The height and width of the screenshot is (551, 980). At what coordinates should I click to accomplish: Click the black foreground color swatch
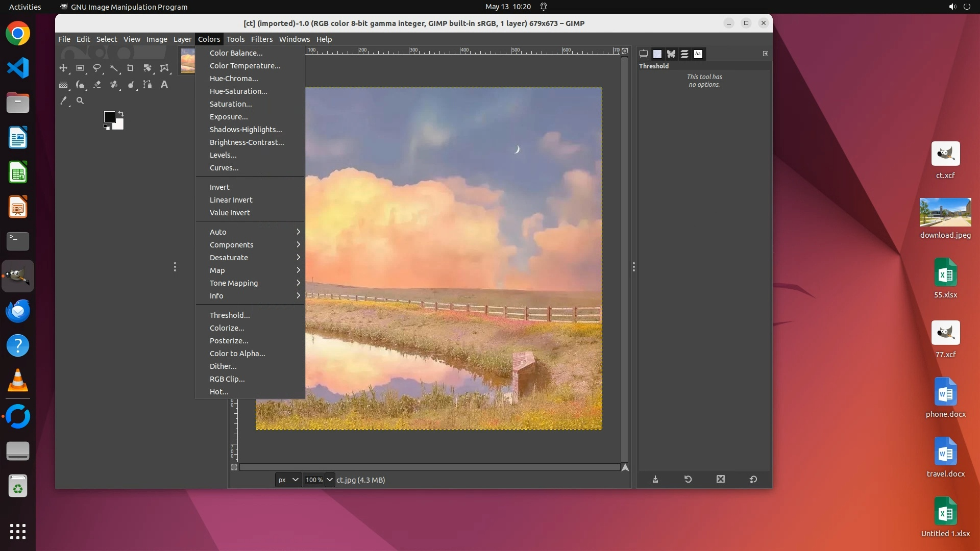click(109, 117)
